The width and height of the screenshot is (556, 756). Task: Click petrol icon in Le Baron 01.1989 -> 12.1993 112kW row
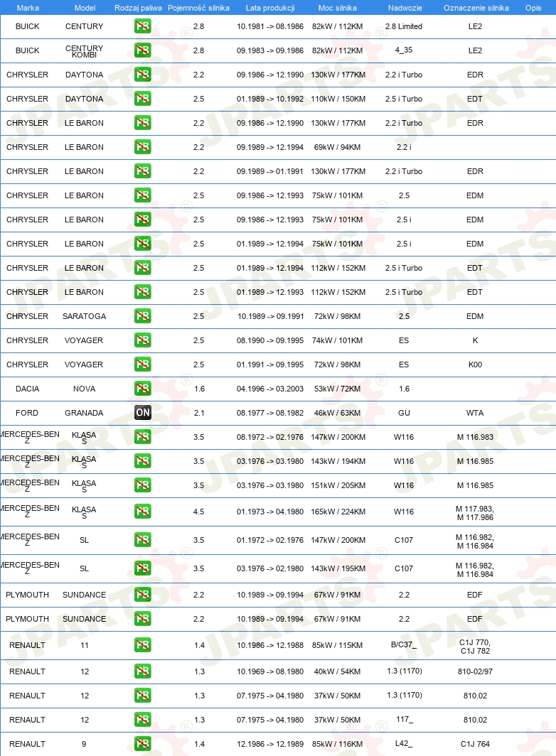pos(142,292)
